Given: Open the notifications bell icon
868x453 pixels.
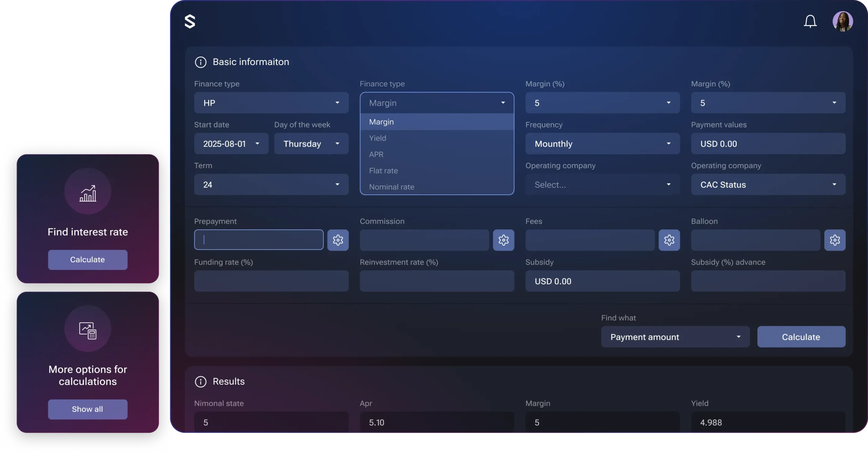Looking at the screenshot, I should 810,21.
